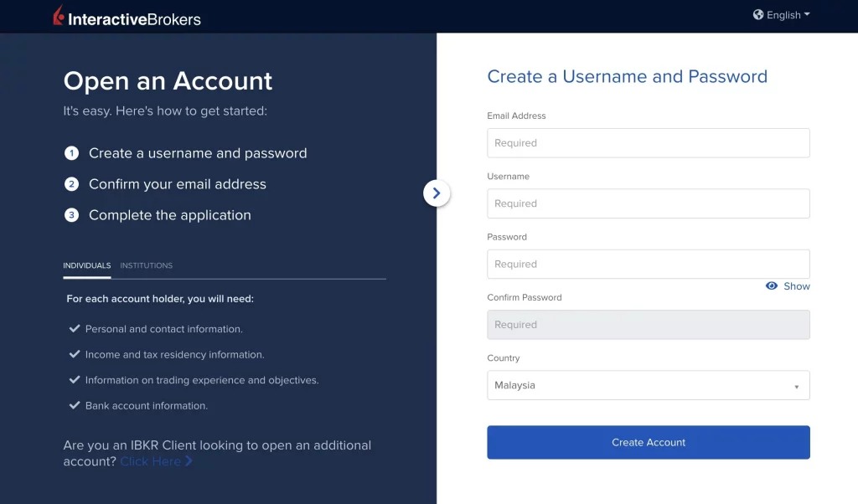Screen dimensions: 858x504
Task: Click the step 1 number circle
Action: point(72,153)
